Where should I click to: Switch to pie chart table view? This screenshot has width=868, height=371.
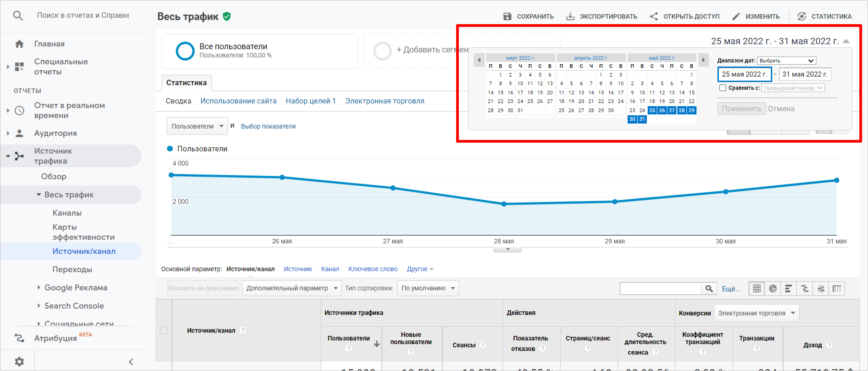[x=773, y=289]
